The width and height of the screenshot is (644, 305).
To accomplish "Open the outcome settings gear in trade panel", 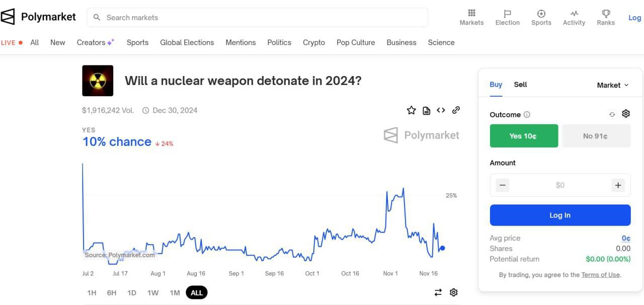I will click(626, 114).
